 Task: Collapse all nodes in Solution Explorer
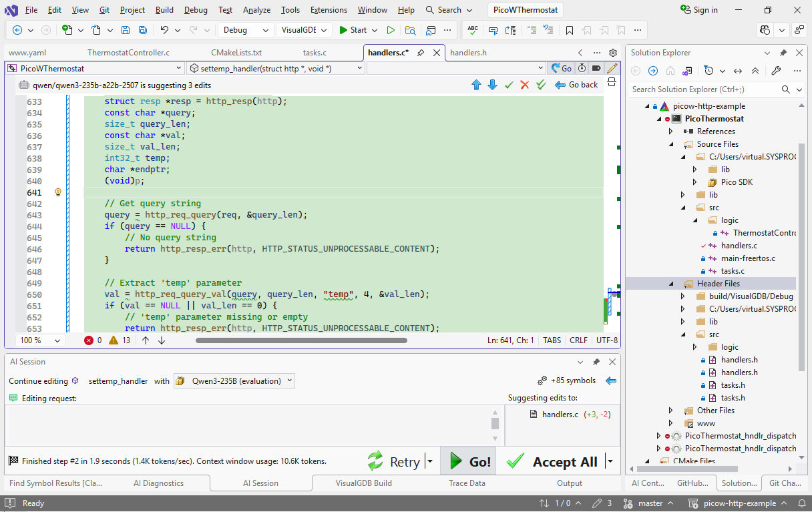click(x=755, y=71)
